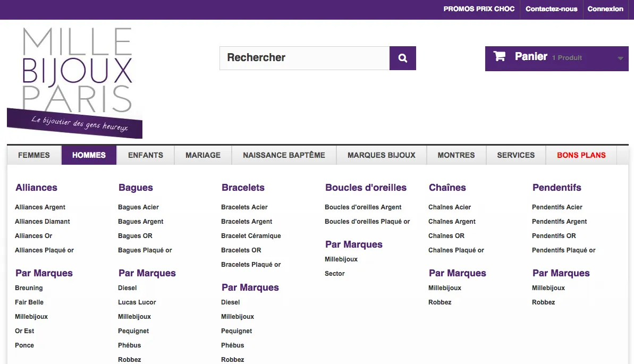Open Contactez-nous link

pos(551,9)
